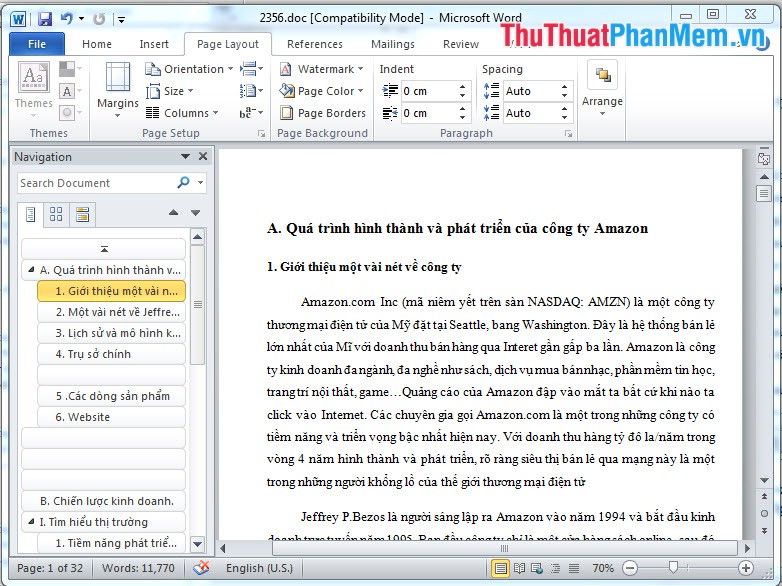Viewport: 782px width, 586px height.
Task: Select heading '3. Lịch sử và mô hình k...'
Action: (111, 333)
